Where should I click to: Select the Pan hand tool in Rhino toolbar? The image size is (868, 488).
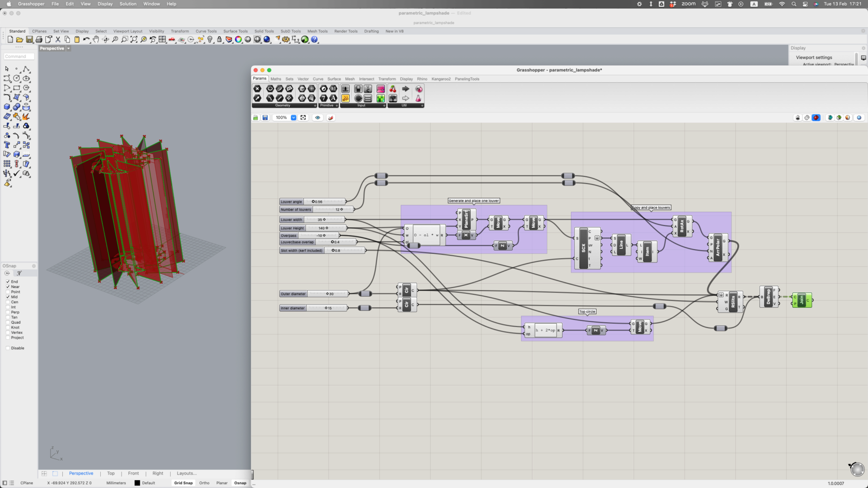click(96, 40)
